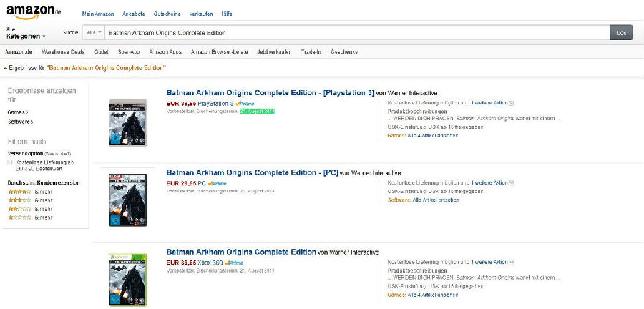Click price EUR 39,95 of PlayStation 3 item
The height and width of the screenshot is (309, 644).
182,104
